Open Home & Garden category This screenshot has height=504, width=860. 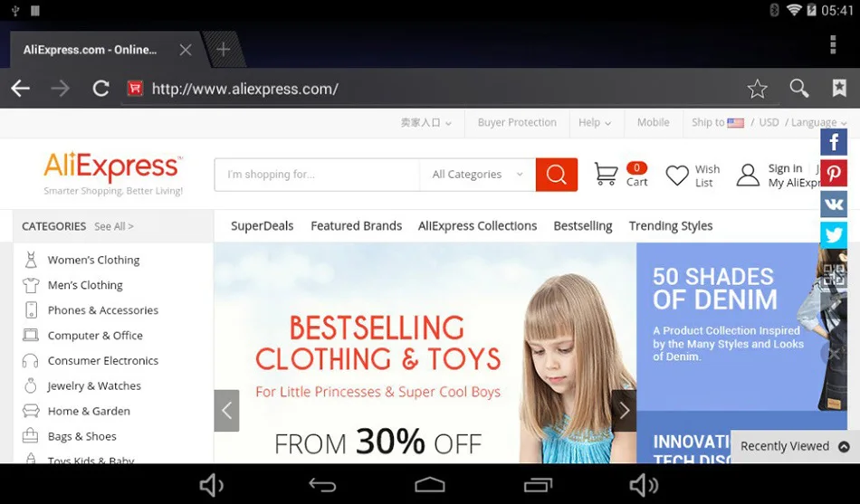pos(89,412)
